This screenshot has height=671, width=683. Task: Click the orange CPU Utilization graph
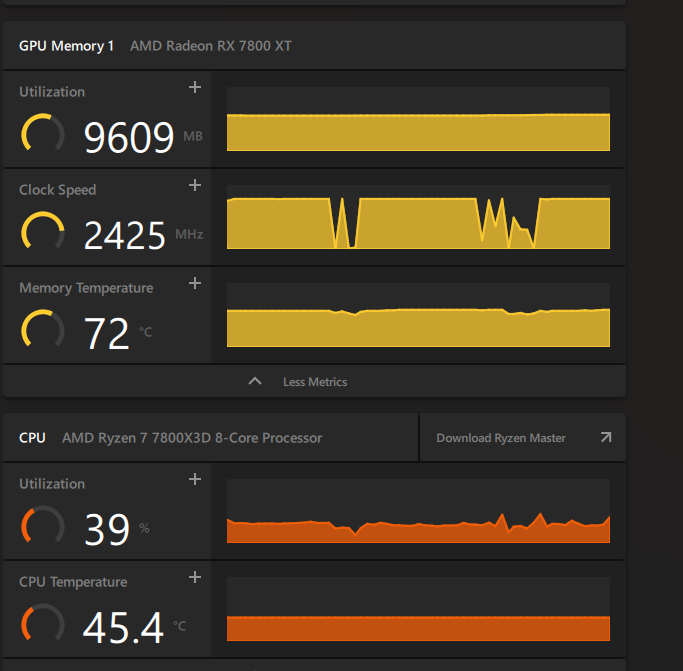pyautogui.click(x=418, y=511)
